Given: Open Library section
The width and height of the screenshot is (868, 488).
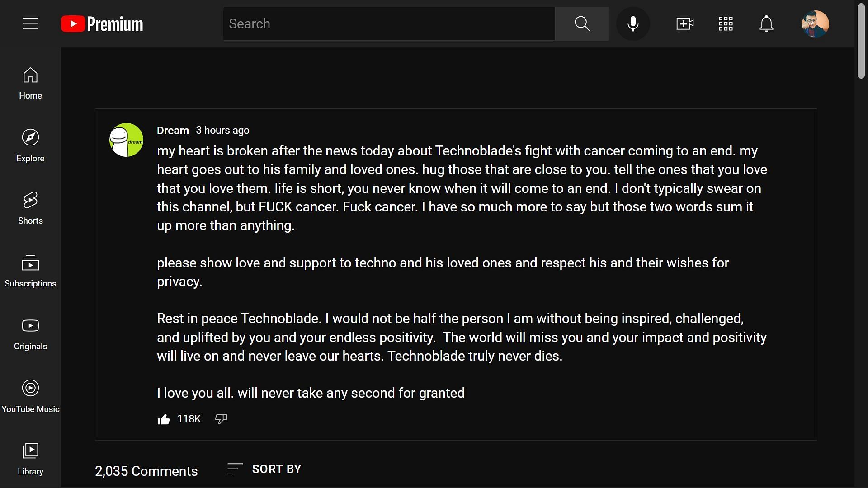Looking at the screenshot, I should coord(30,458).
